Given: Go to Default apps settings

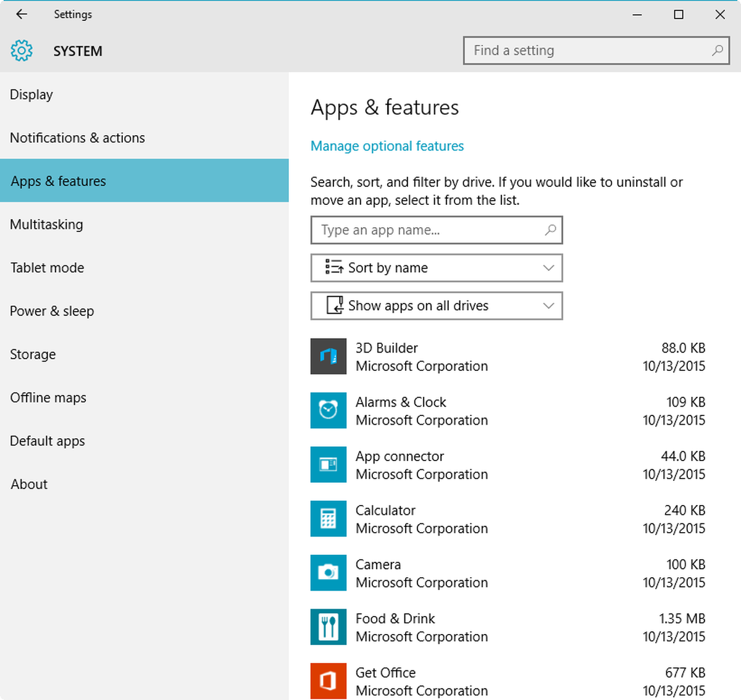Looking at the screenshot, I should 48,441.
